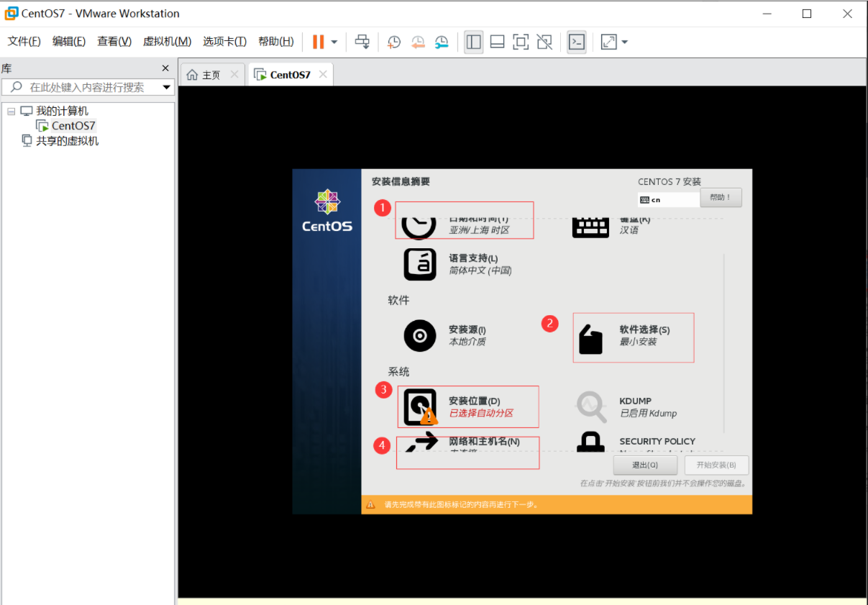Click the 开始安装(B) button
The width and height of the screenshot is (868, 605).
[716, 465]
